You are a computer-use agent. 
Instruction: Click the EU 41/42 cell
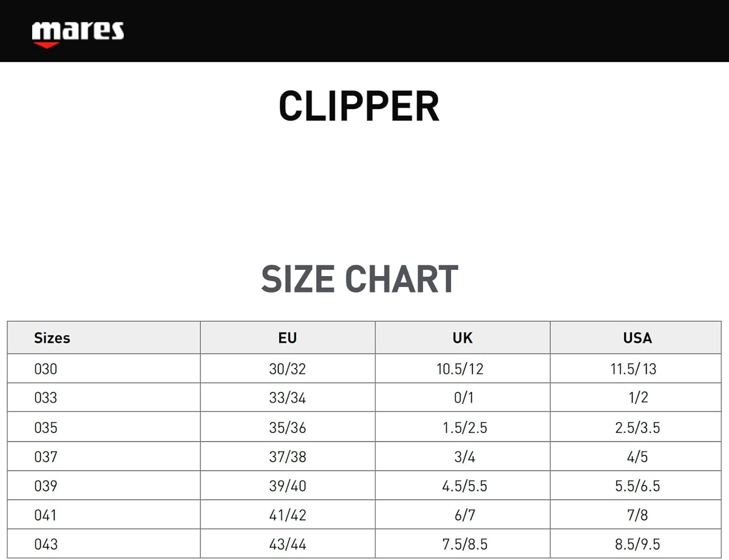click(287, 515)
